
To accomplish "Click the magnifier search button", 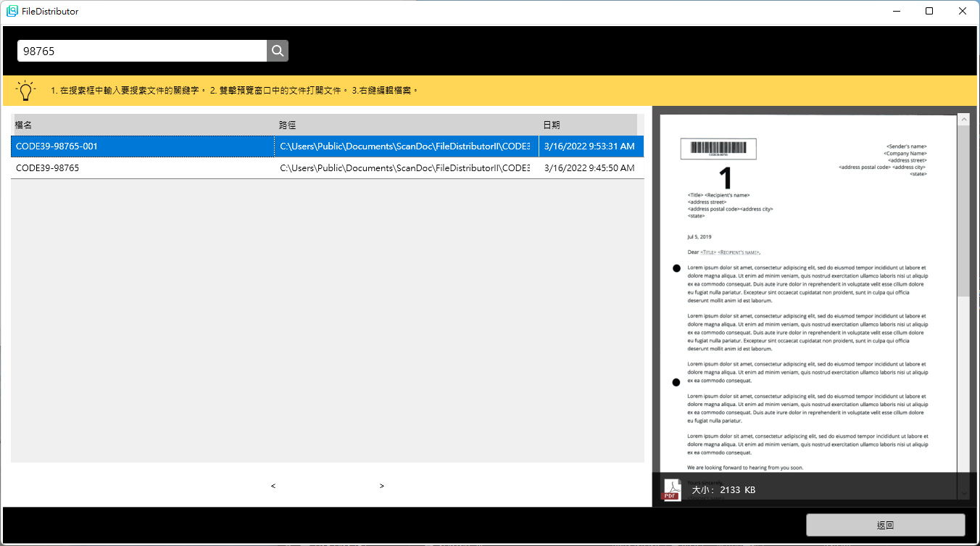I will pyautogui.click(x=278, y=51).
